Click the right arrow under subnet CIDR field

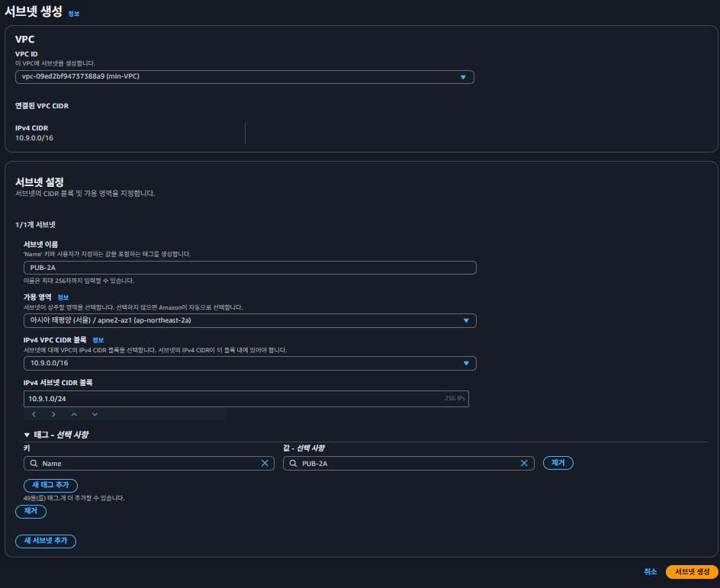pyautogui.click(x=53, y=414)
